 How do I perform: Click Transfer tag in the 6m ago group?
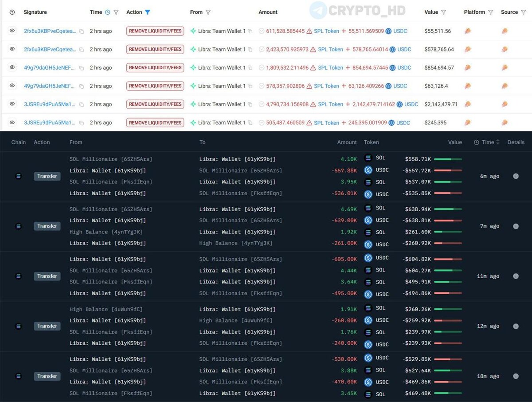(x=47, y=176)
